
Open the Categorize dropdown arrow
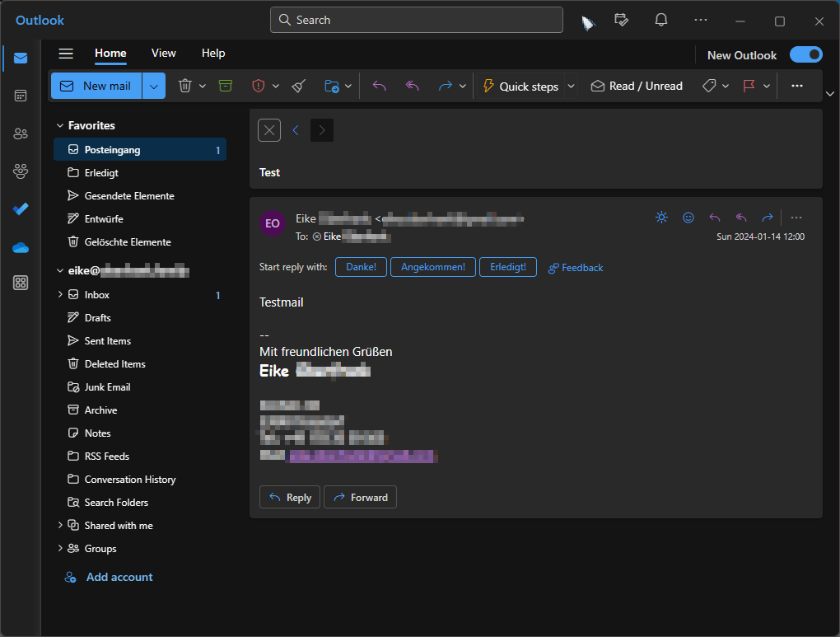[726, 86]
